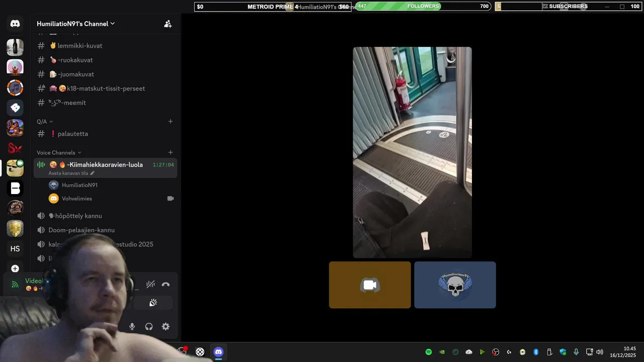Viewport: 644px width, 362px height.
Task: Join the Doom-pelaajien-kannu voice channel
Action: (x=105, y=230)
